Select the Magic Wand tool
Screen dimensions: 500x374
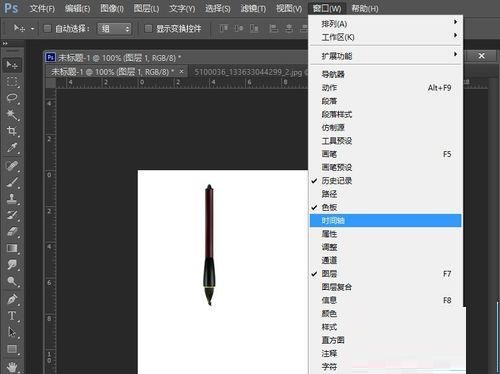(12, 115)
